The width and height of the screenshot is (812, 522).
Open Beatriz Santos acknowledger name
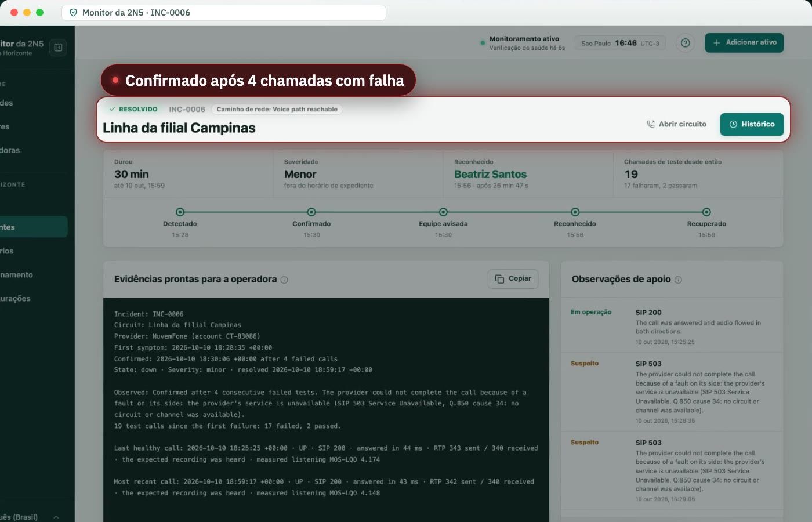[x=490, y=174]
